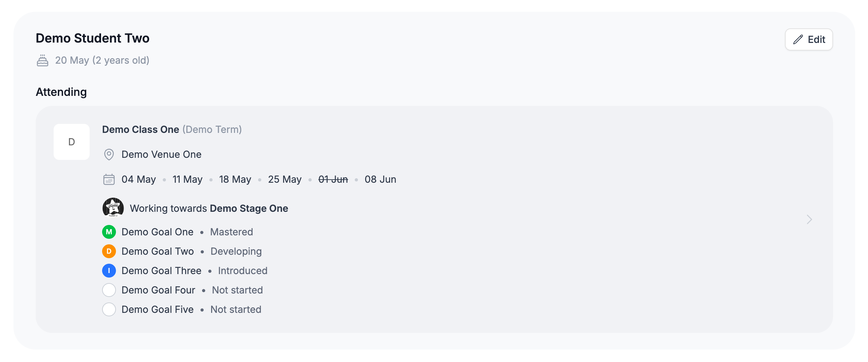Click the Edit button
This screenshot has width=868, height=362.
pyautogui.click(x=809, y=39)
